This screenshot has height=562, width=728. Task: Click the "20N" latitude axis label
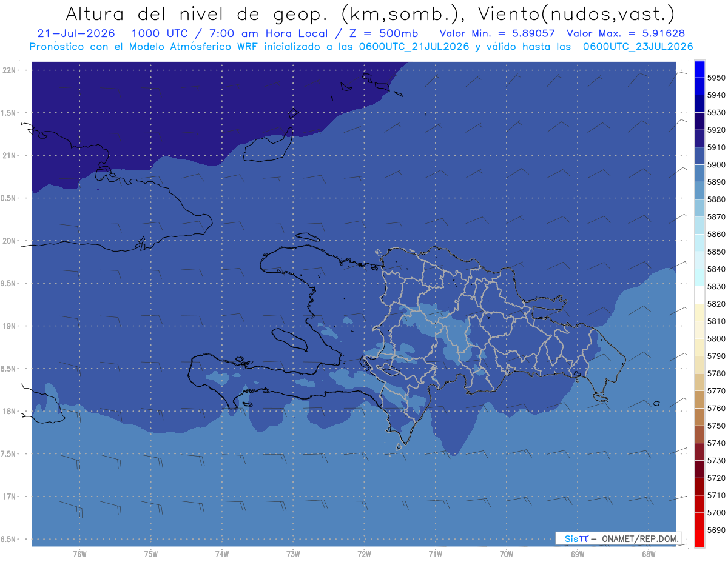click(x=9, y=241)
